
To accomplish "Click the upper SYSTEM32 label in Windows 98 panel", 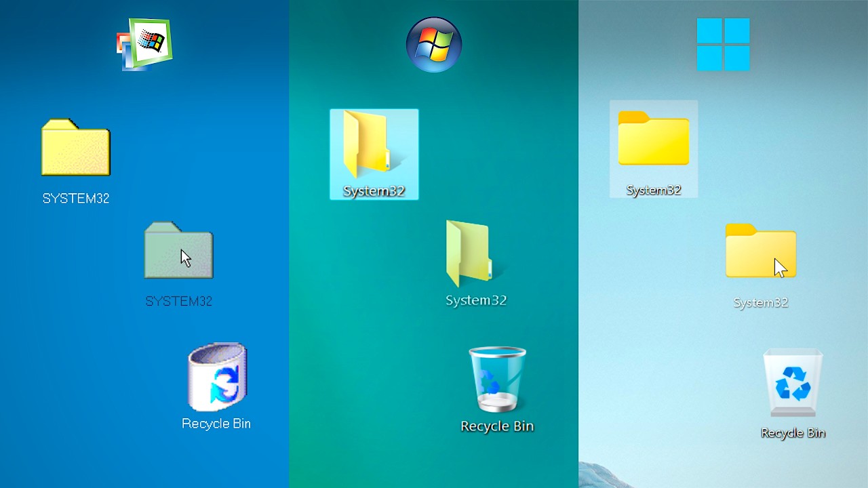I will (76, 199).
